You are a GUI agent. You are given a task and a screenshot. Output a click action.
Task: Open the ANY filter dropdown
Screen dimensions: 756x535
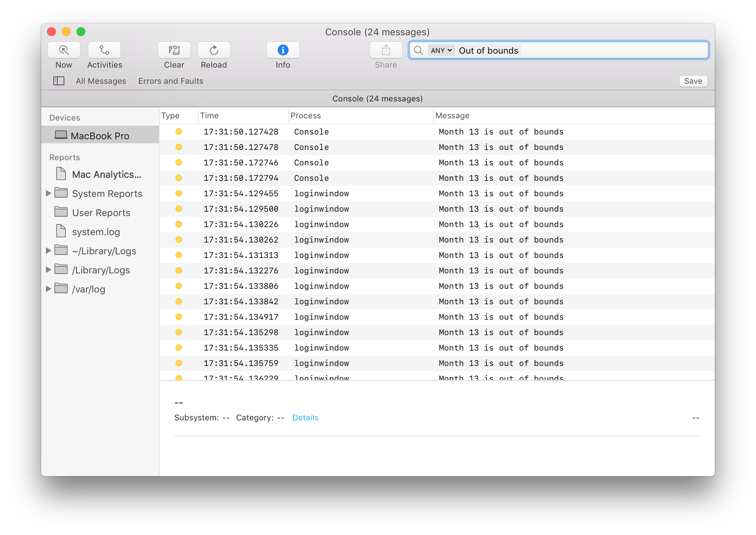pos(441,50)
